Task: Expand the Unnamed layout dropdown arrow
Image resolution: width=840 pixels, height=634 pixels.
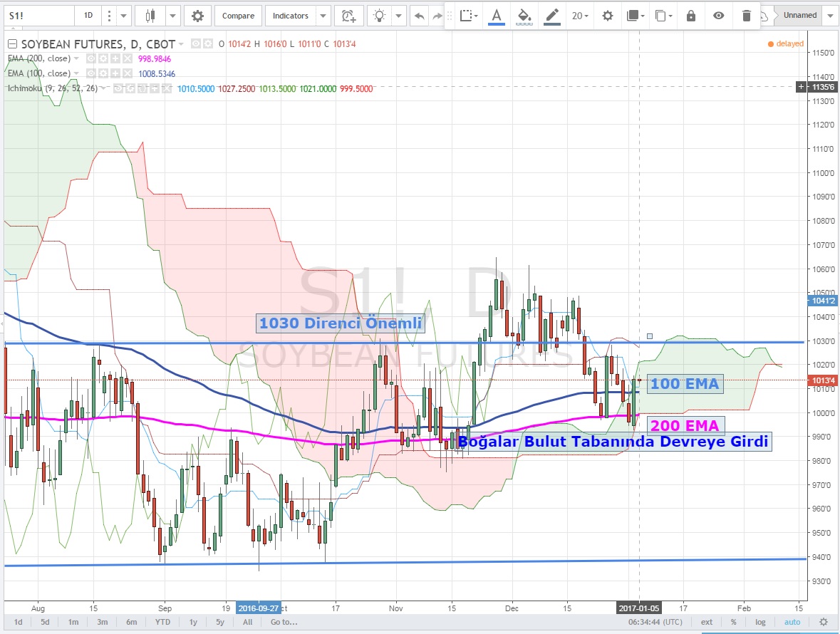Action: point(830,15)
